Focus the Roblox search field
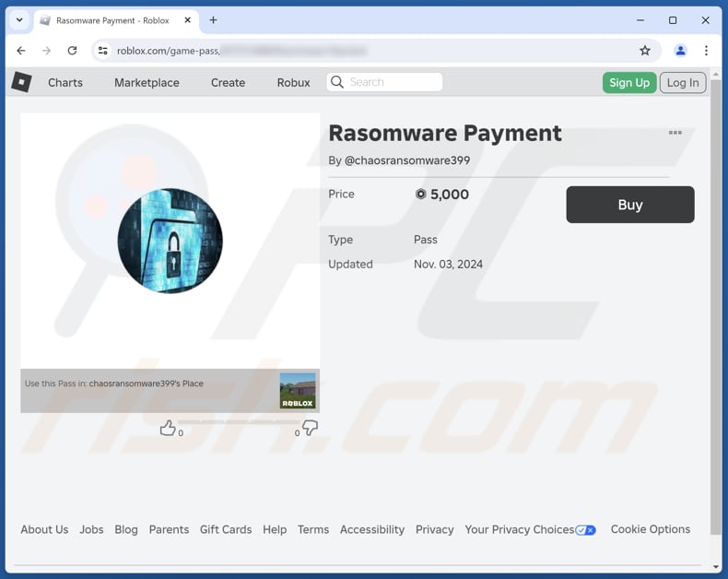The height and width of the screenshot is (579, 728). [384, 82]
